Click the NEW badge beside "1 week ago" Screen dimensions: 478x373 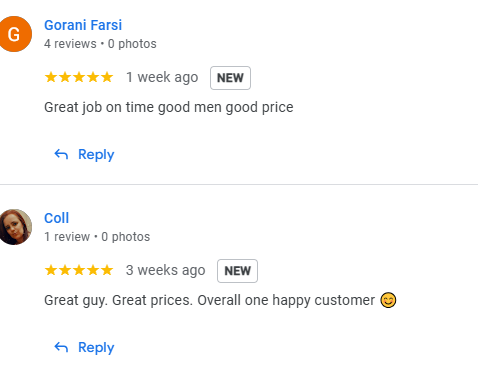230,78
